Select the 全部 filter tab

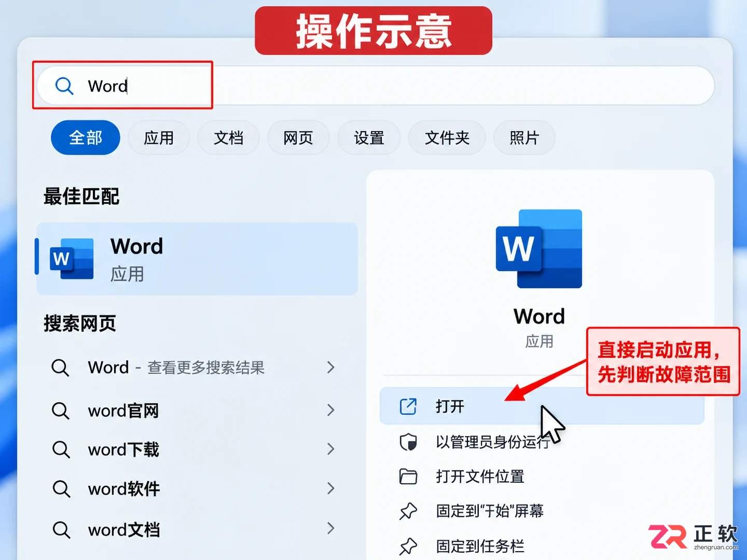pos(86,138)
